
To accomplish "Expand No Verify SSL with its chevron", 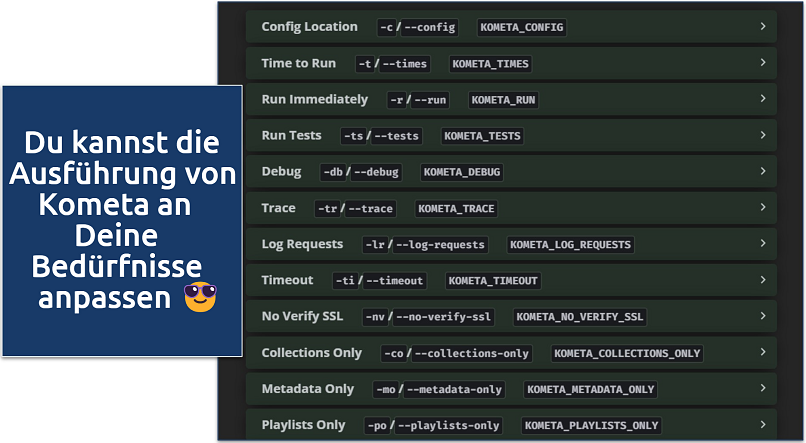I will [x=763, y=316].
